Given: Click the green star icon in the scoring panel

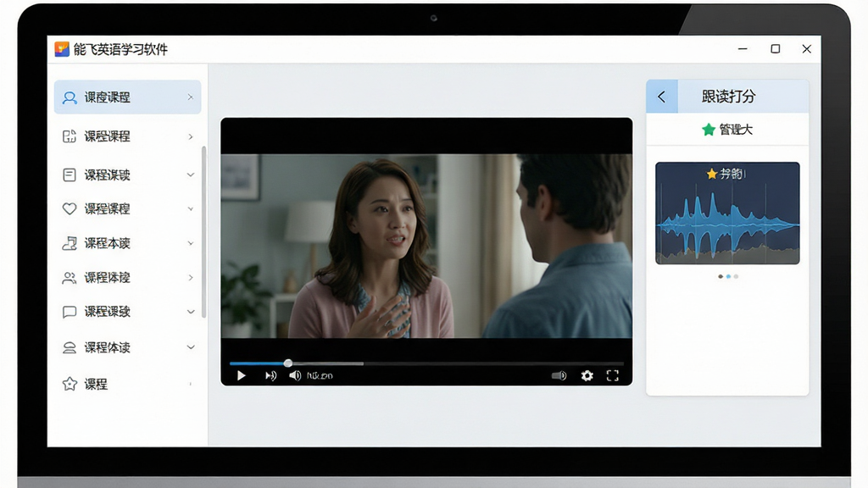Looking at the screenshot, I should click(709, 130).
